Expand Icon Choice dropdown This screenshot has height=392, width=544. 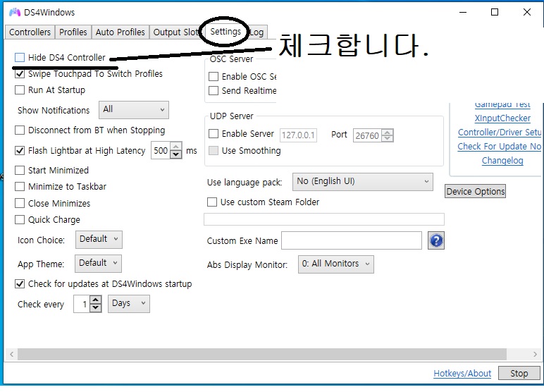(99, 239)
